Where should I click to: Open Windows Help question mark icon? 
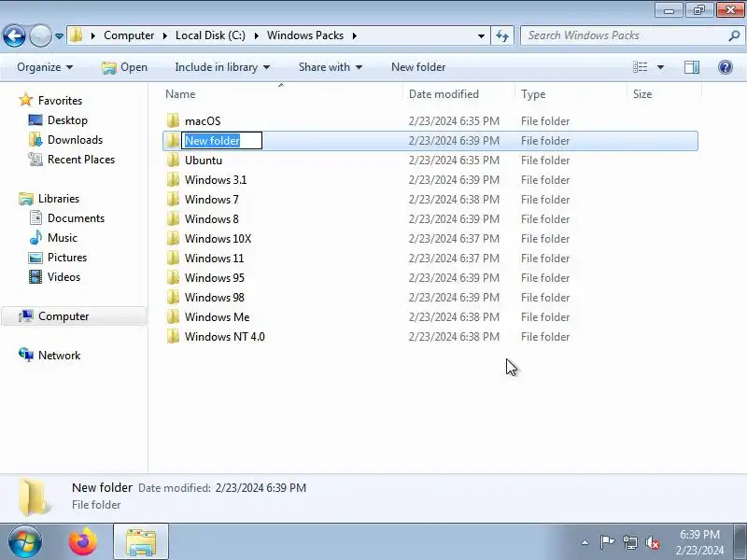coord(726,67)
